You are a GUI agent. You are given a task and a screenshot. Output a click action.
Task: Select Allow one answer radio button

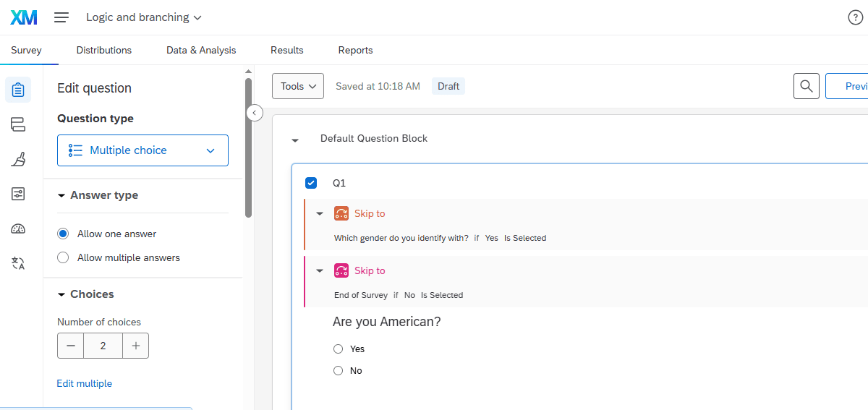point(63,234)
